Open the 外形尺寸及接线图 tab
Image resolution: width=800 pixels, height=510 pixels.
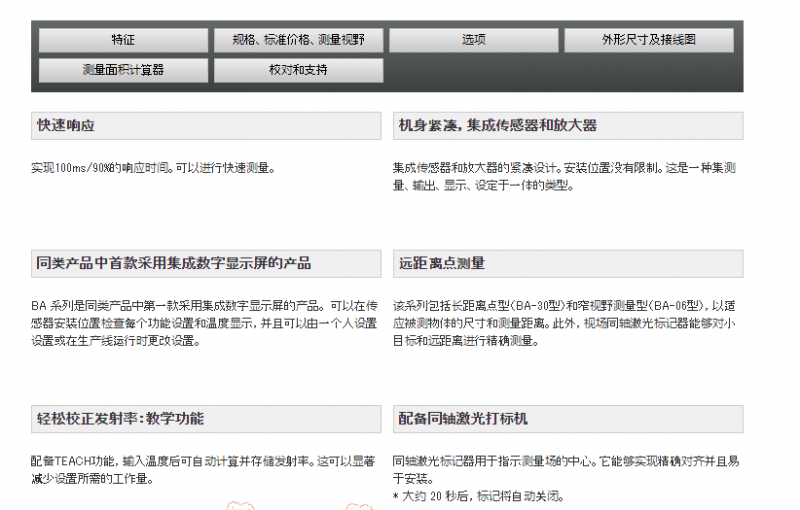click(x=649, y=40)
